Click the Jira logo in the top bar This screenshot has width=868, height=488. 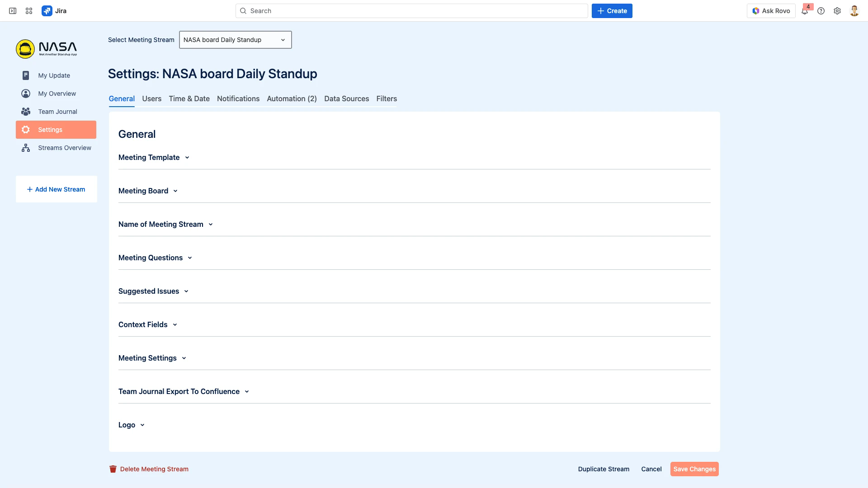pos(47,10)
